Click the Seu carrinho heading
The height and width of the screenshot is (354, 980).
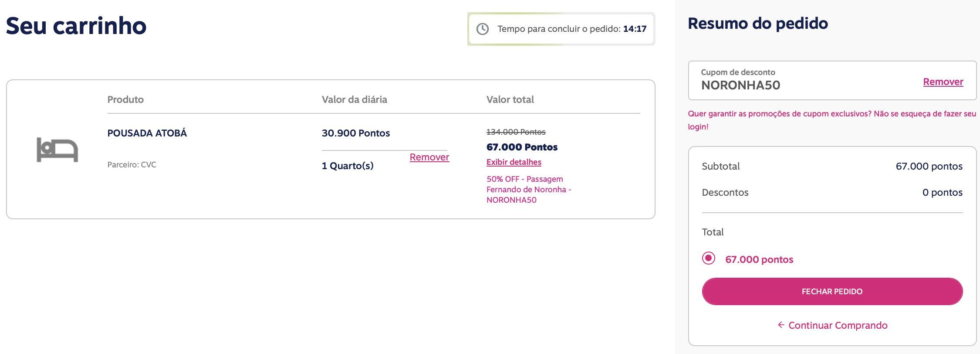point(76,26)
